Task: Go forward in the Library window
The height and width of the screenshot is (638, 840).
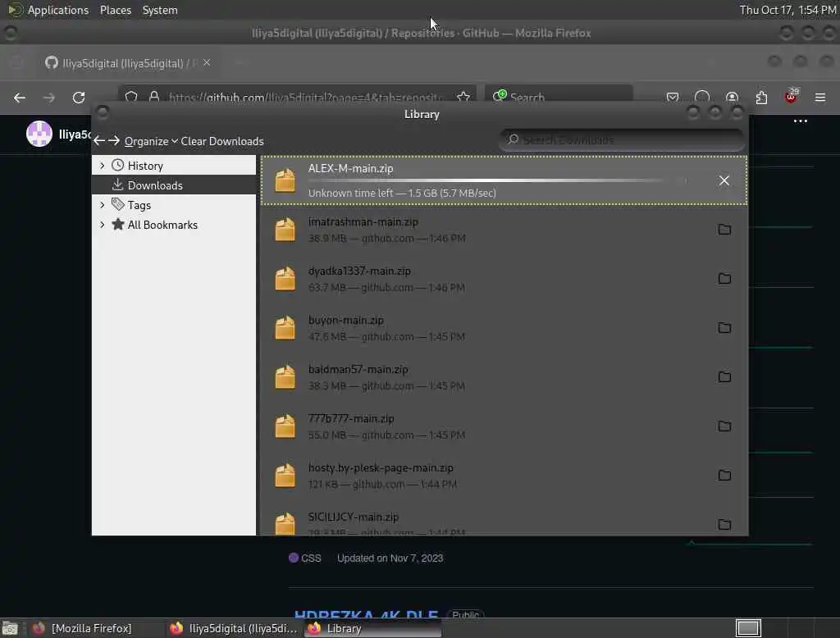Action: pyautogui.click(x=113, y=141)
